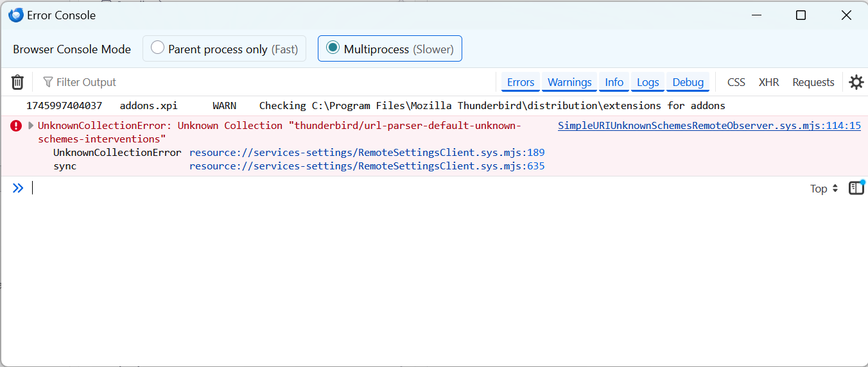Click the red error indicator icon
Viewport: 868px width, 367px height.
[16, 126]
